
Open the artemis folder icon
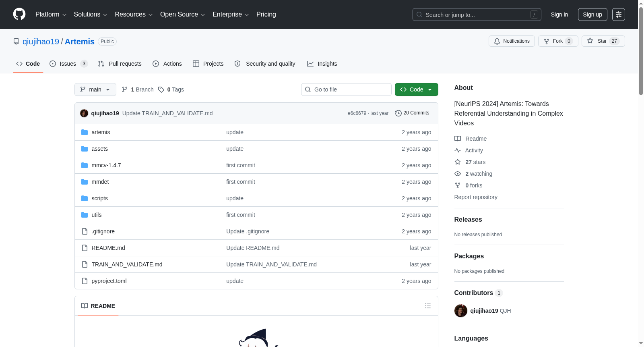tap(85, 132)
